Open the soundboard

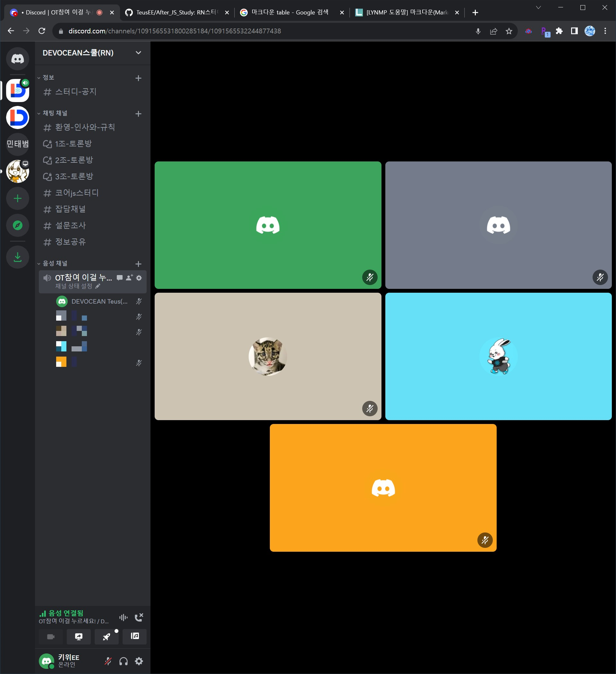click(x=135, y=636)
